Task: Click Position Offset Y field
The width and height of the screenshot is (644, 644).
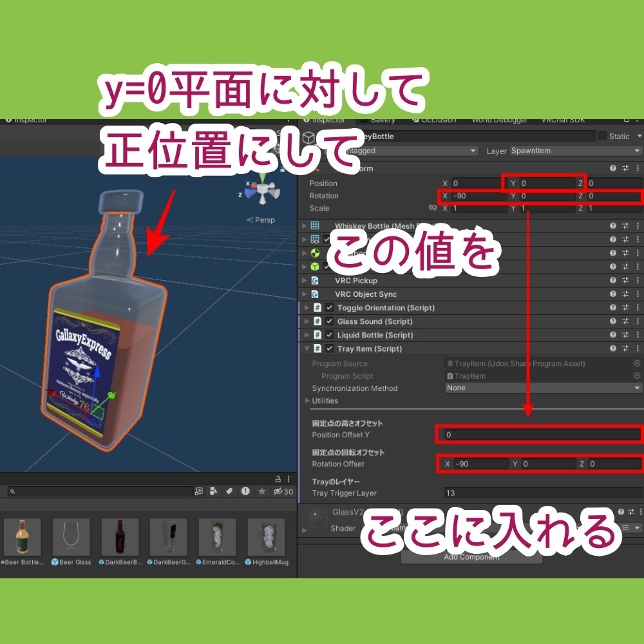Action: tap(544, 435)
